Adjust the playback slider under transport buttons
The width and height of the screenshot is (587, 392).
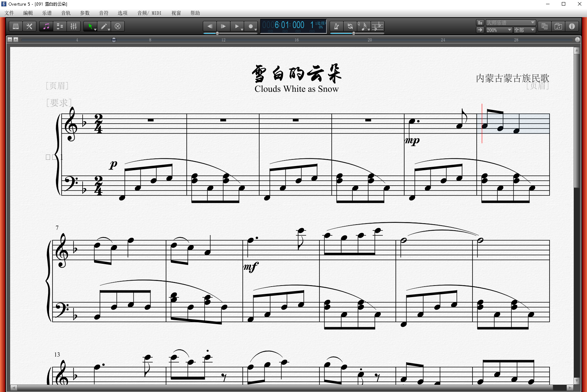(x=230, y=33)
